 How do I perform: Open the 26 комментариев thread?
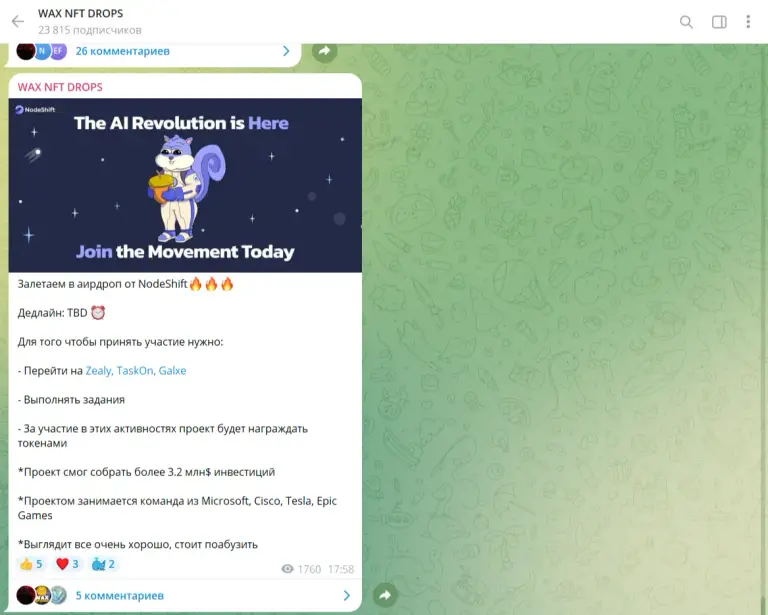(x=122, y=51)
